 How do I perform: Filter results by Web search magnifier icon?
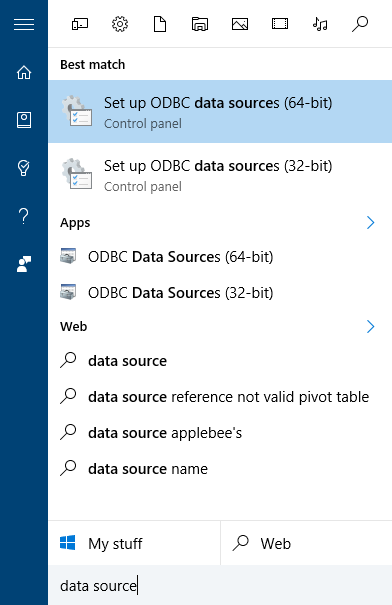360,24
